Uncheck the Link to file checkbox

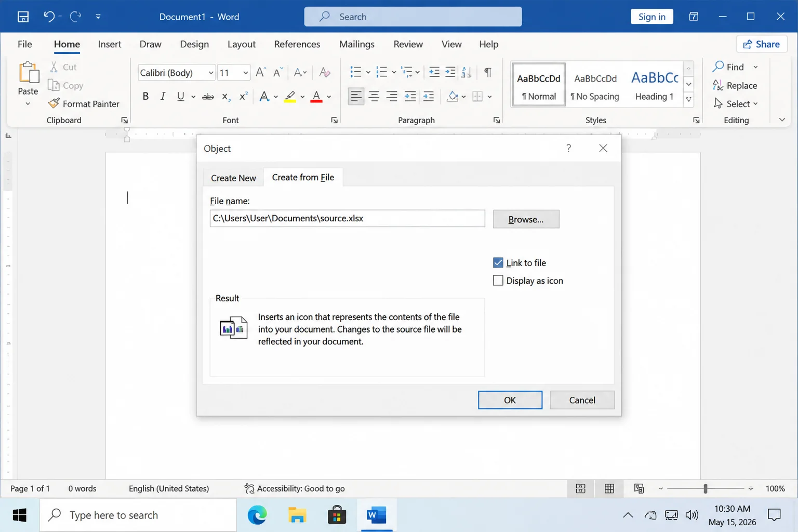[498, 262]
